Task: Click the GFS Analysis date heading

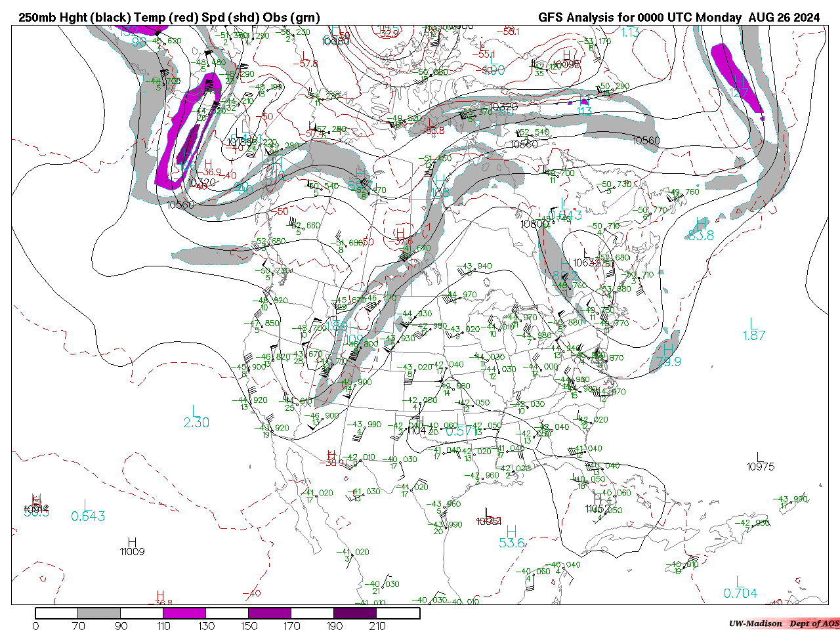Action: (x=679, y=18)
